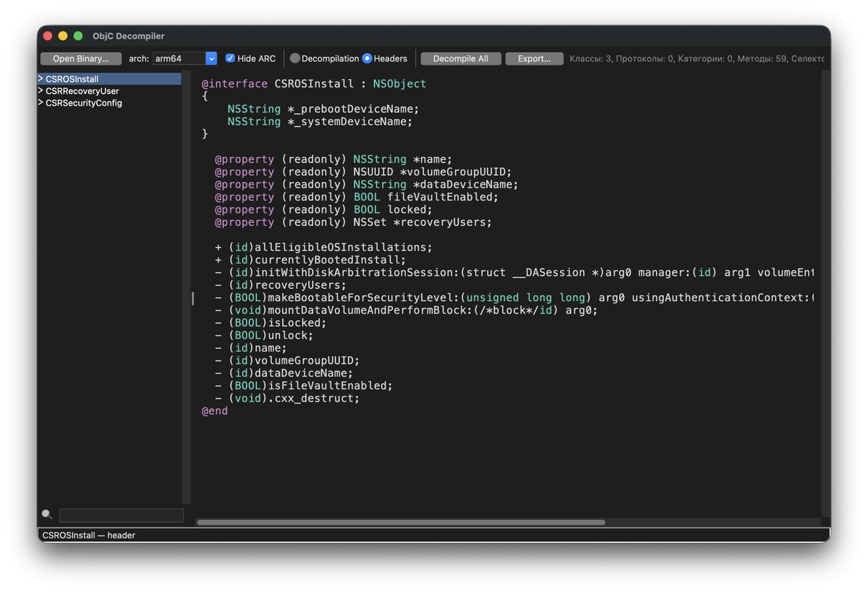
Task: Click the mountDataVolumeAndPerformBlock method line
Action: [406, 310]
